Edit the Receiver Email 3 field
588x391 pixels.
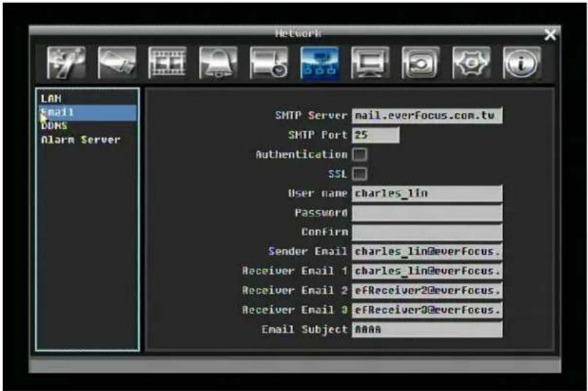427,310
